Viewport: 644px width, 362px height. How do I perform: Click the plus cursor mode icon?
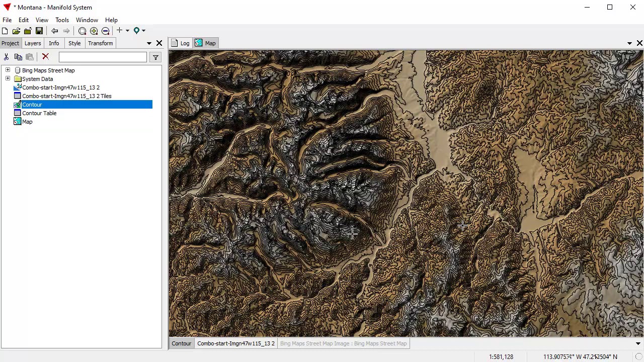119,31
